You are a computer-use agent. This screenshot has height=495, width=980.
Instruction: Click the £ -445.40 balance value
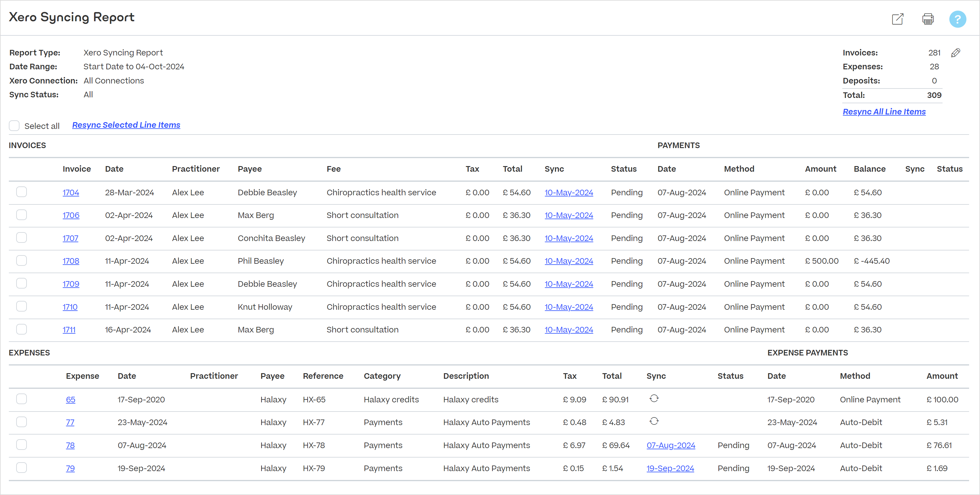[x=871, y=261]
